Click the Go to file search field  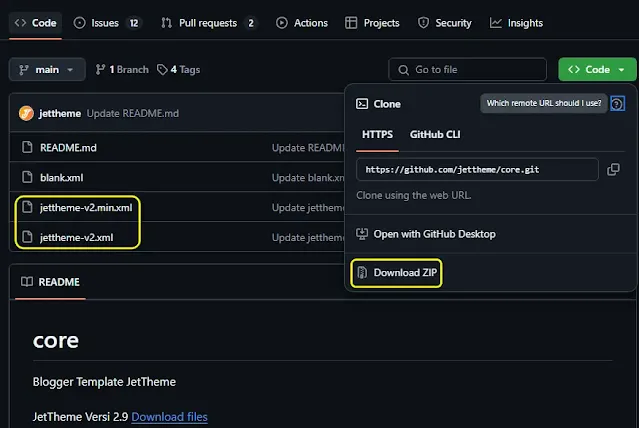(467, 70)
